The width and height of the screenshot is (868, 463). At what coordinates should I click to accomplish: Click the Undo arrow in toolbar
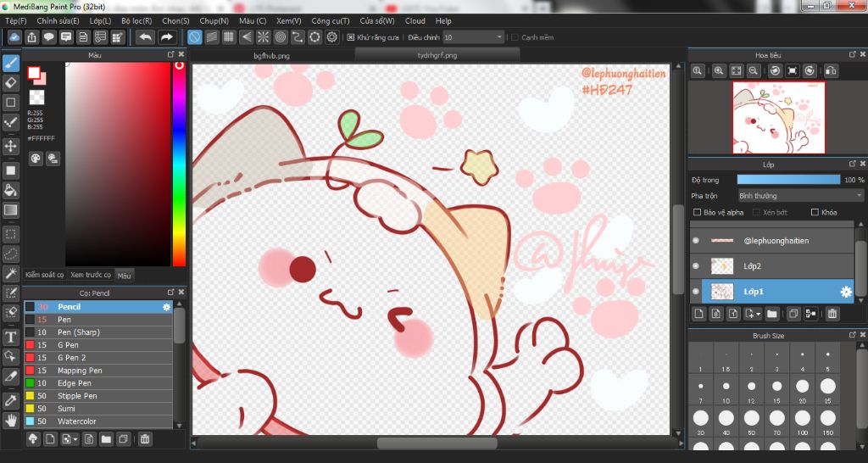(x=146, y=37)
